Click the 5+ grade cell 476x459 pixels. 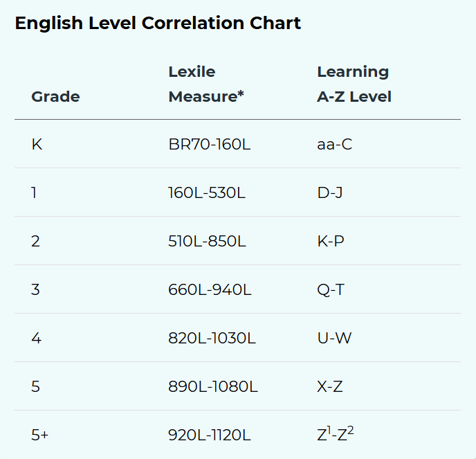(x=39, y=435)
